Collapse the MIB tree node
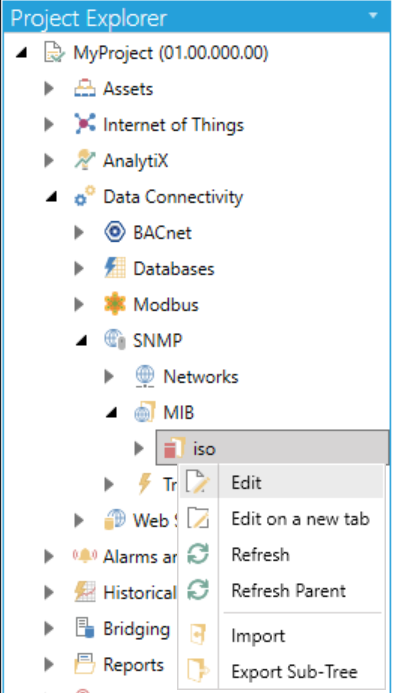Viewport: 394px width, 693px height. point(112,413)
